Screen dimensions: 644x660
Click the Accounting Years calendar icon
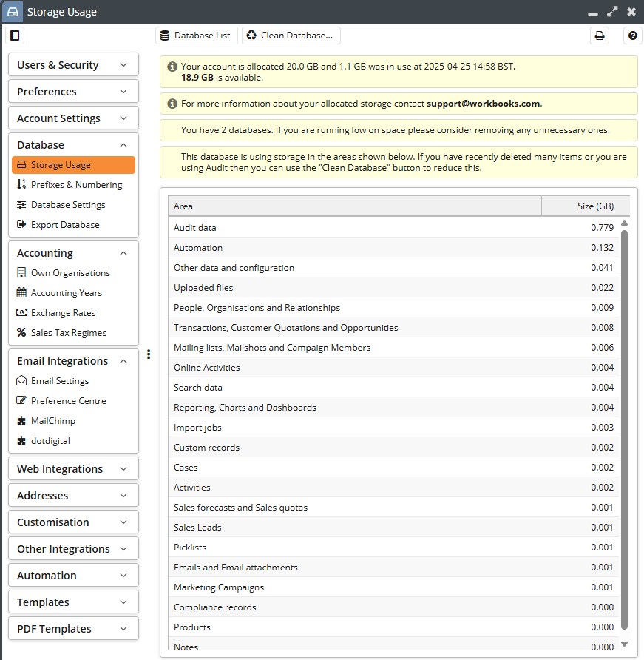point(21,292)
